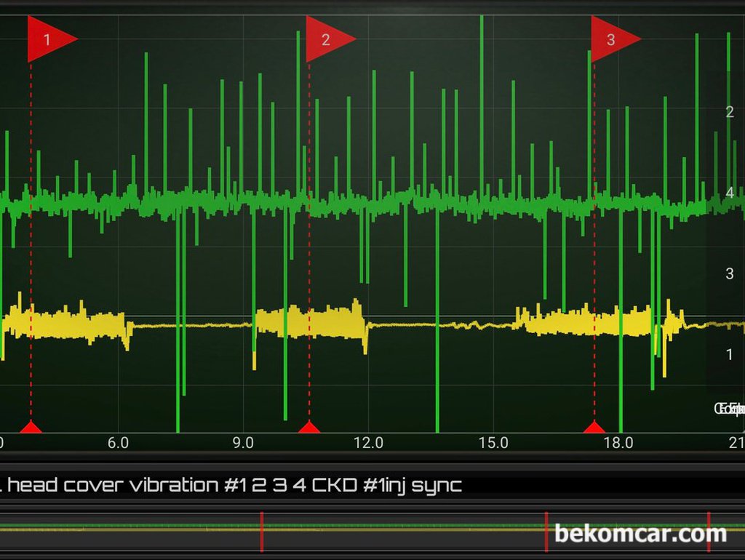
Task: Click the 18.0 time axis value
Action: tap(618, 443)
